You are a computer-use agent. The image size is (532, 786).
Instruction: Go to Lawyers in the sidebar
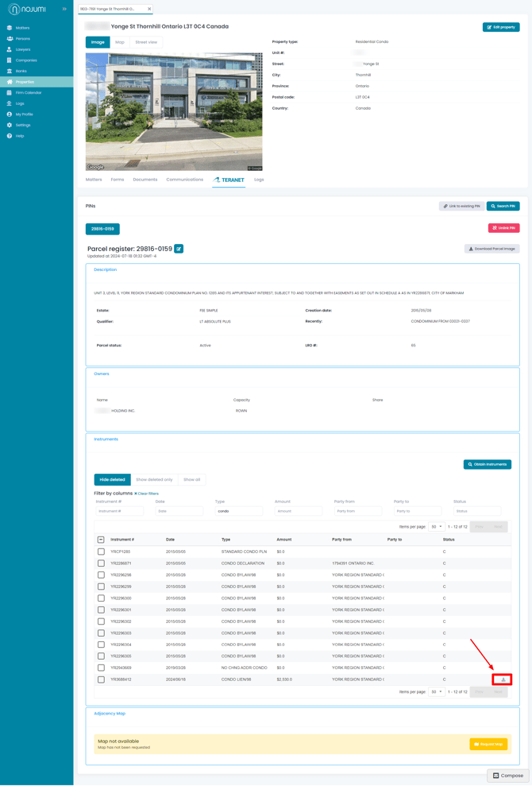pos(23,49)
